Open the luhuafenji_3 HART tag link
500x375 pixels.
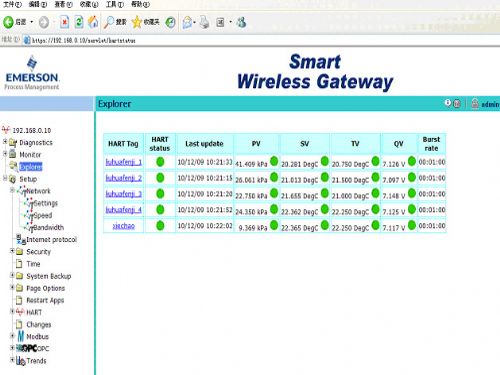click(124, 194)
